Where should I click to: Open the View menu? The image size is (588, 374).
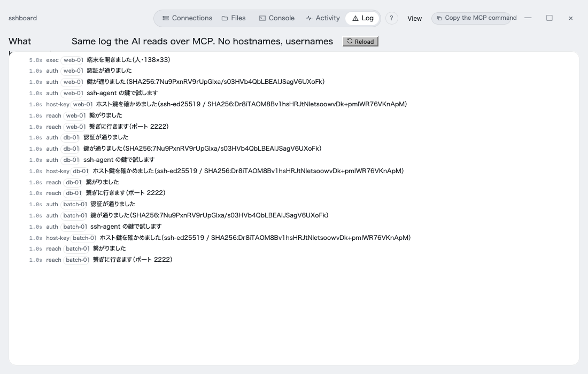click(414, 18)
